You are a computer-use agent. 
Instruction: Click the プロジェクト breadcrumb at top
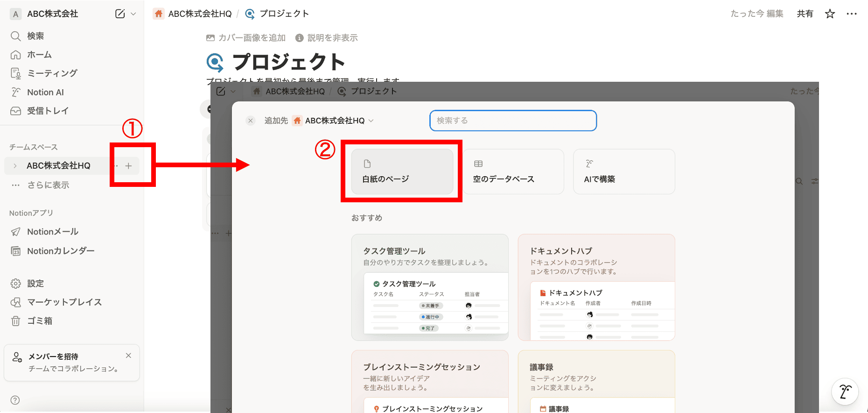pyautogui.click(x=277, y=14)
